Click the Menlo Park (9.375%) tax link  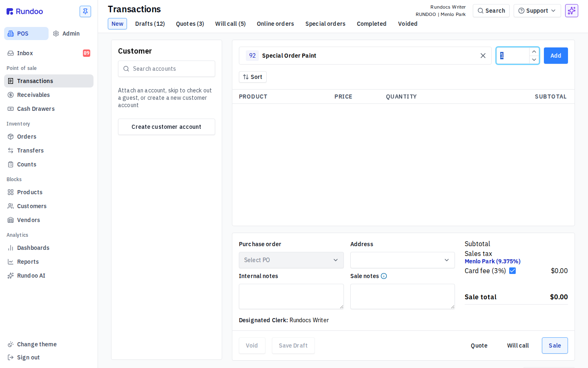pos(492,261)
